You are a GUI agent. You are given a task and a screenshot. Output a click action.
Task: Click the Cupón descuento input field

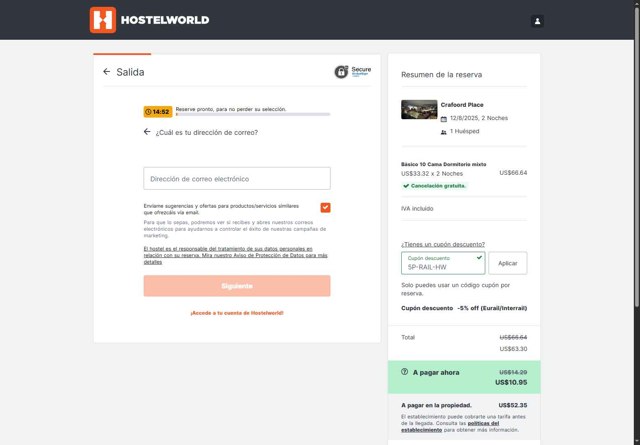coord(443,263)
